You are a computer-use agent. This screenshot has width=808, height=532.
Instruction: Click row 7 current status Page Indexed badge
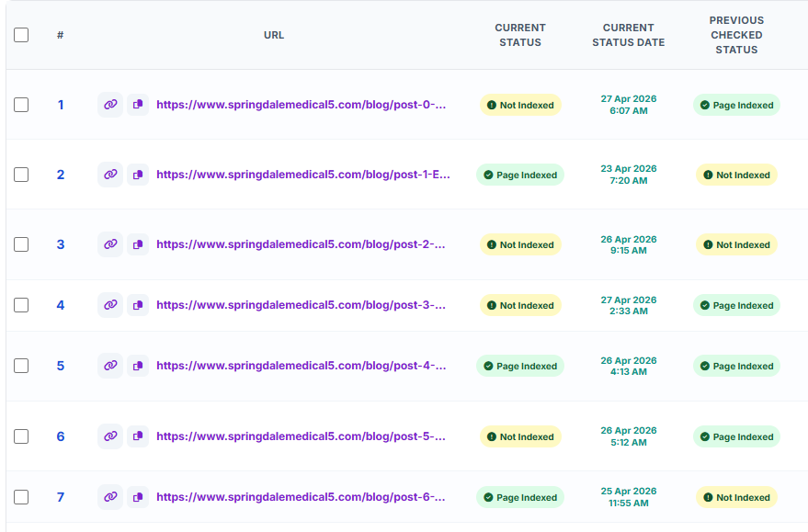pos(520,497)
